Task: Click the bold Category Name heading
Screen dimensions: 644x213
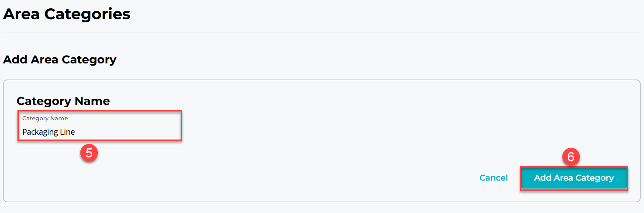Action: [63, 101]
